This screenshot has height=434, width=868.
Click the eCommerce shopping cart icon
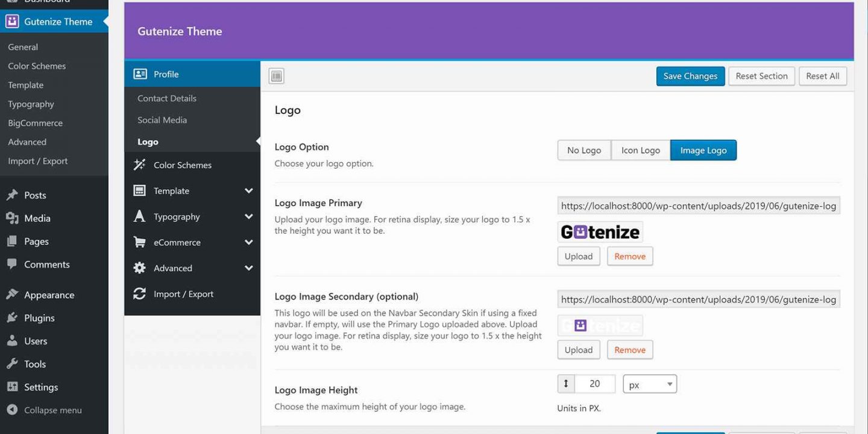(139, 242)
